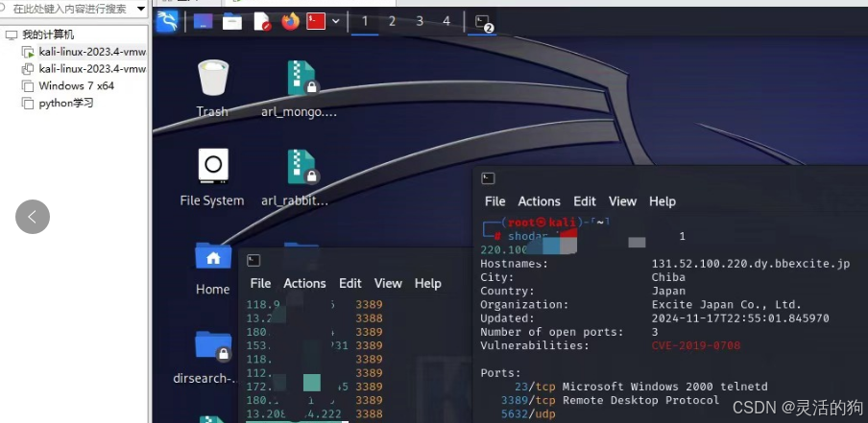Click the 13.208 row with port 3388
This screenshot has width=868, height=423.
tap(314, 414)
